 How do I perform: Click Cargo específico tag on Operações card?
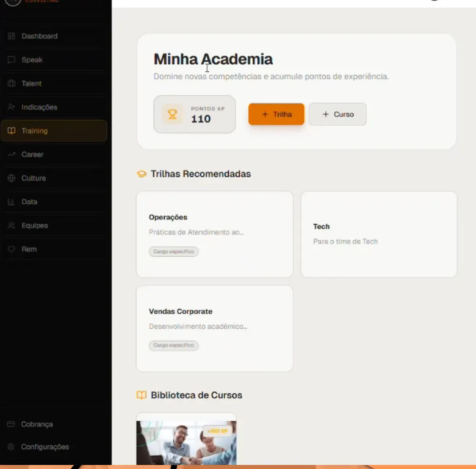click(x=174, y=251)
